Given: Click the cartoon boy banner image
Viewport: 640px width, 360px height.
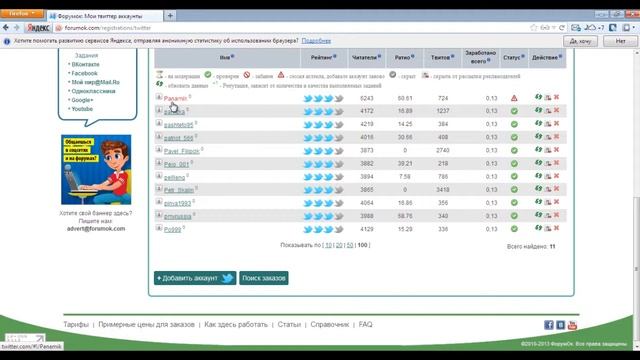Looking at the screenshot, I should [96, 169].
